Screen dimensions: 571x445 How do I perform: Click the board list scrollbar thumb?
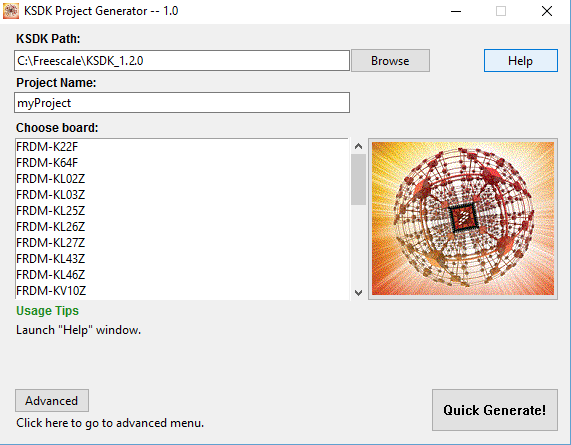(358, 180)
